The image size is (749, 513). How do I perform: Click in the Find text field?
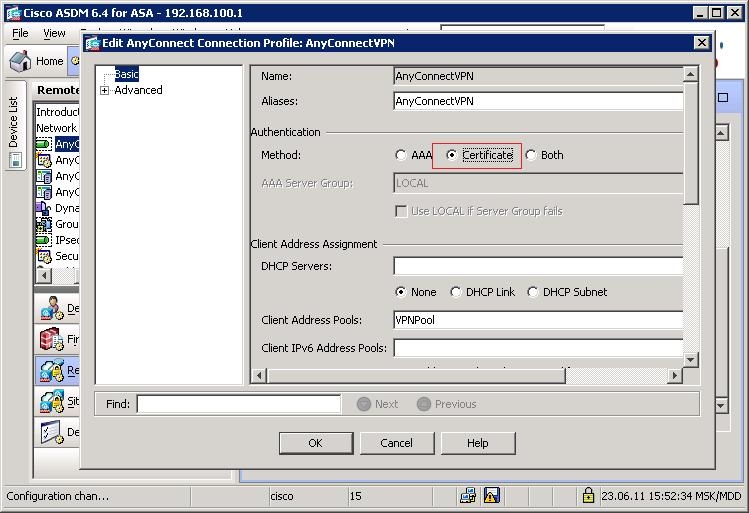[x=239, y=404]
